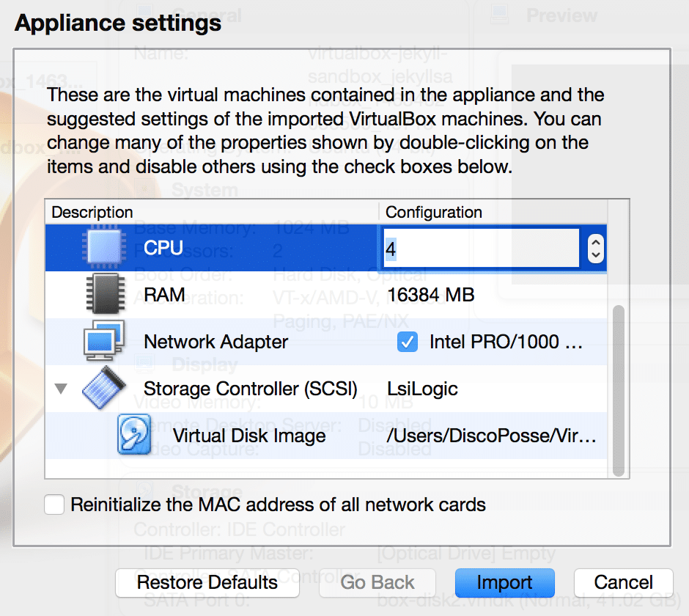
Task: Select the RAM 16384 MB value
Action: [430, 295]
